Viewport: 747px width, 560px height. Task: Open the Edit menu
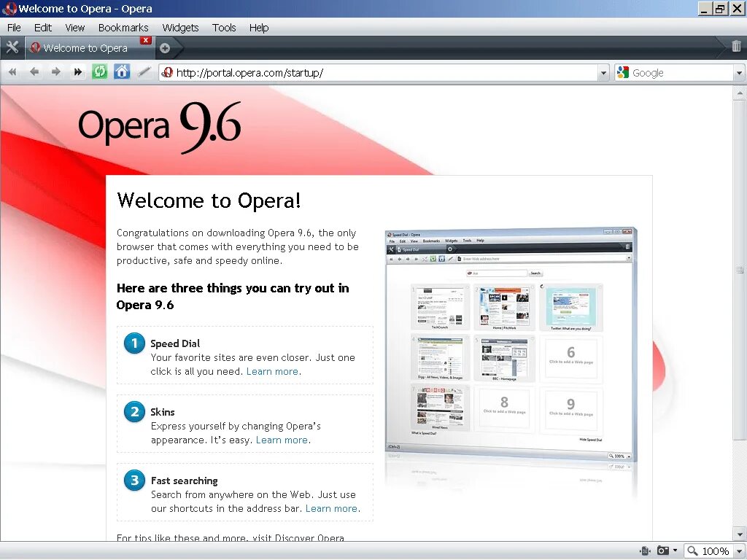pos(43,28)
